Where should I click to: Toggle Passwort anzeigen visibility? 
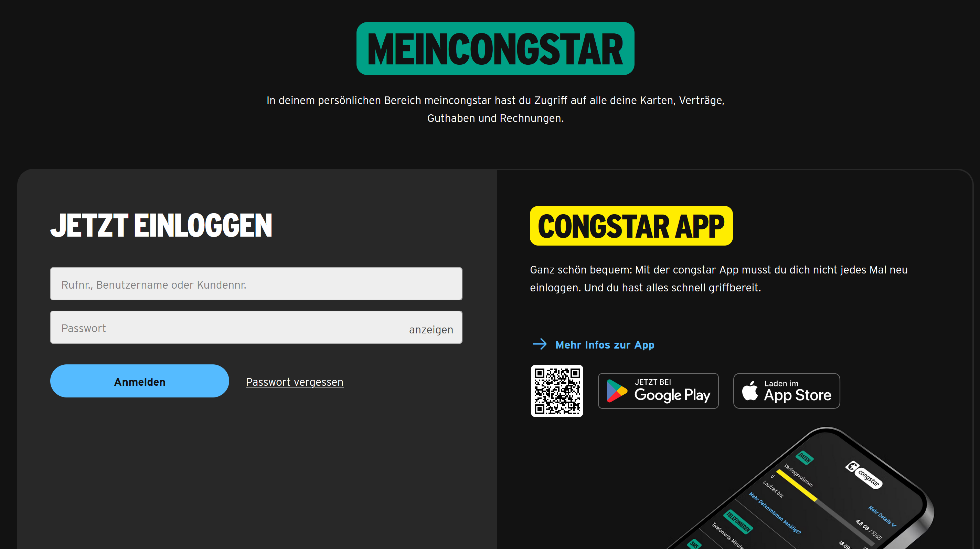click(432, 329)
